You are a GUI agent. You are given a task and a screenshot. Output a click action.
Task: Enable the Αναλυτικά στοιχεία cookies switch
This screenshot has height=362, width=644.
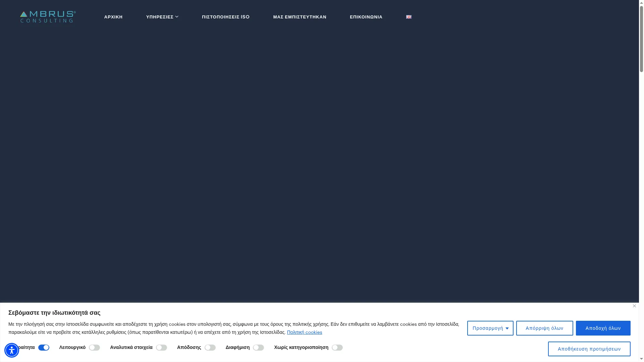click(x=161, y=348)
